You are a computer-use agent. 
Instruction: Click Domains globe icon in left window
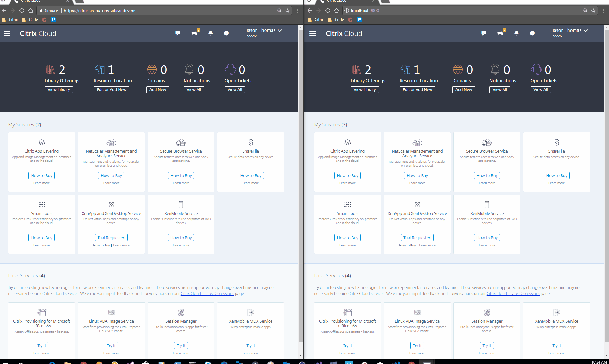click(152, 69)
